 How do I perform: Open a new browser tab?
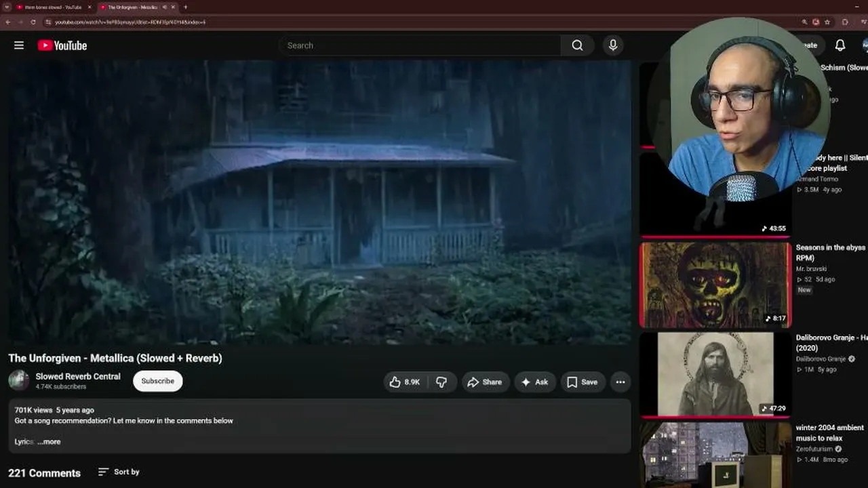(x=185, y=7)
